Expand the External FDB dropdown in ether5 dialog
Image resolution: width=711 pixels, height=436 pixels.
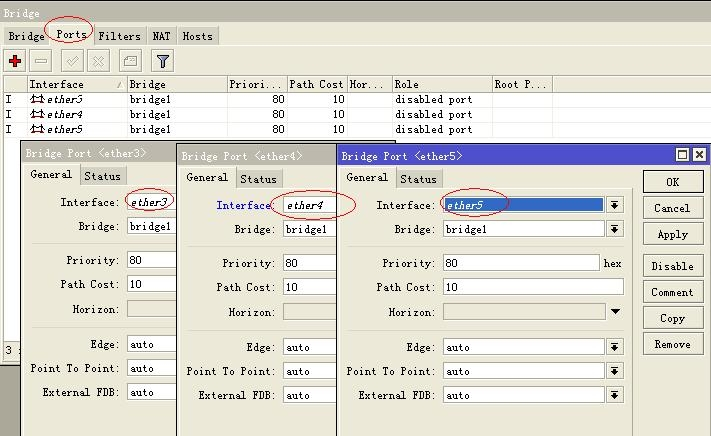coord(614,395)
